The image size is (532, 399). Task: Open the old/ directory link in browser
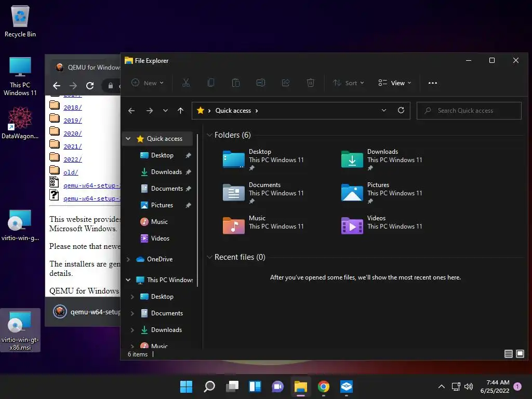tap(71, 172)
